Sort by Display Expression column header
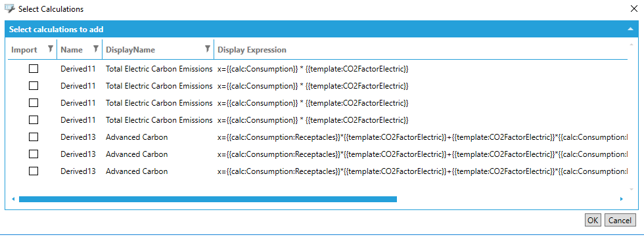Viewport: 644px width, 237px height. [x=252, y=50]
